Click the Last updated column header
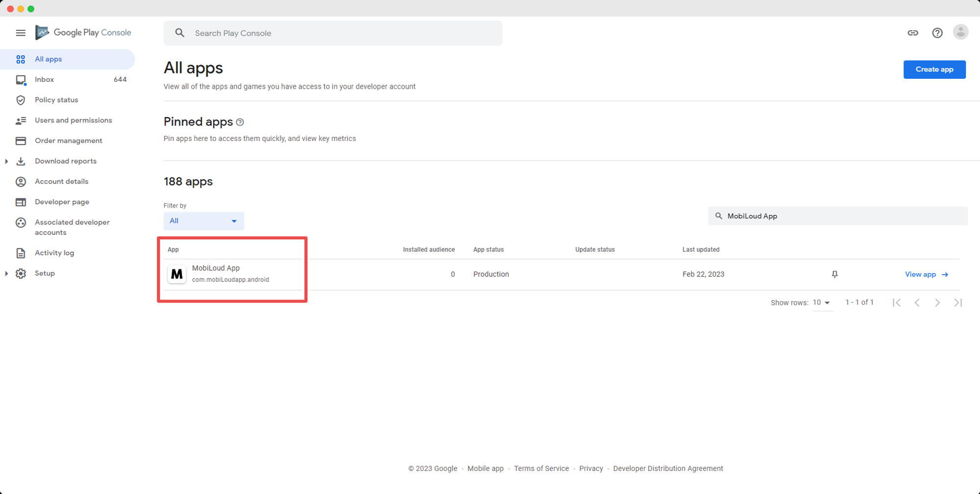The height and width of the screenshot is (494, 980). pyautogui.click(x=701, y=250)
